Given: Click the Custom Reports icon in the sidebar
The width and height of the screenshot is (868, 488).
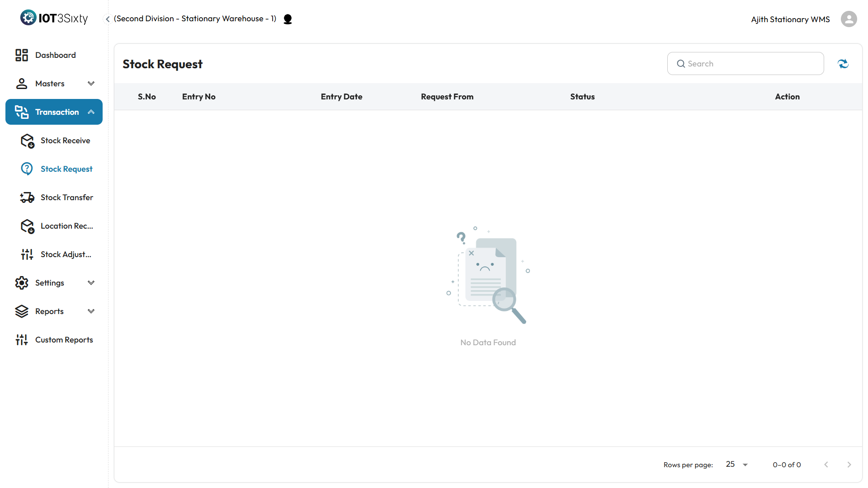Looking at the screenshot, I should (21, 340).
